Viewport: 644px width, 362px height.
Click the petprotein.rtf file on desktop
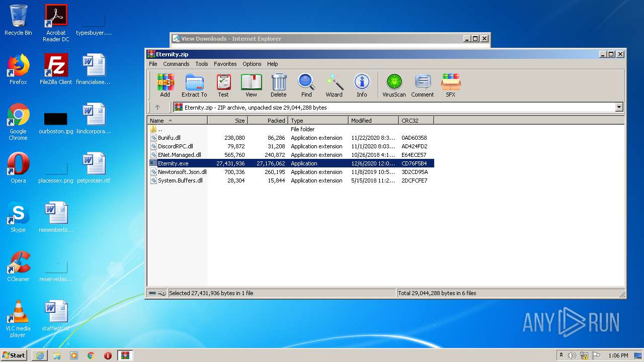pyautogui.click(x=93, y=168)
